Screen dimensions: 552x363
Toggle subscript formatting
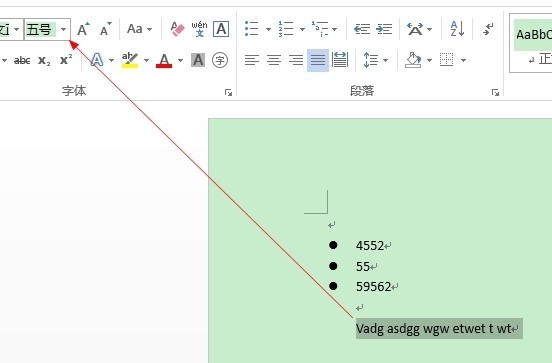click(44, 61)
